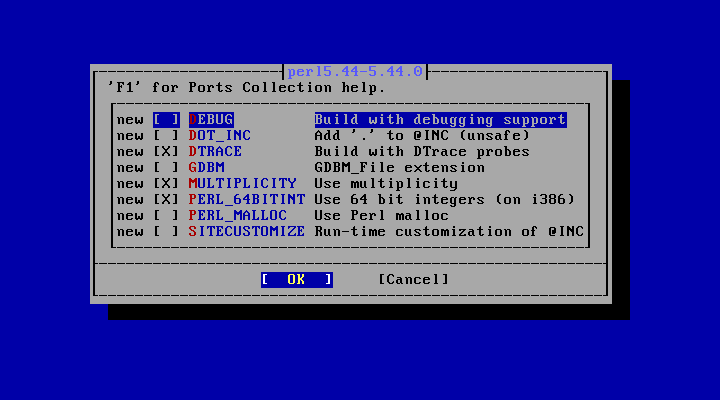Select the SITECUSTOMIZE option name

tap(247, 232)
